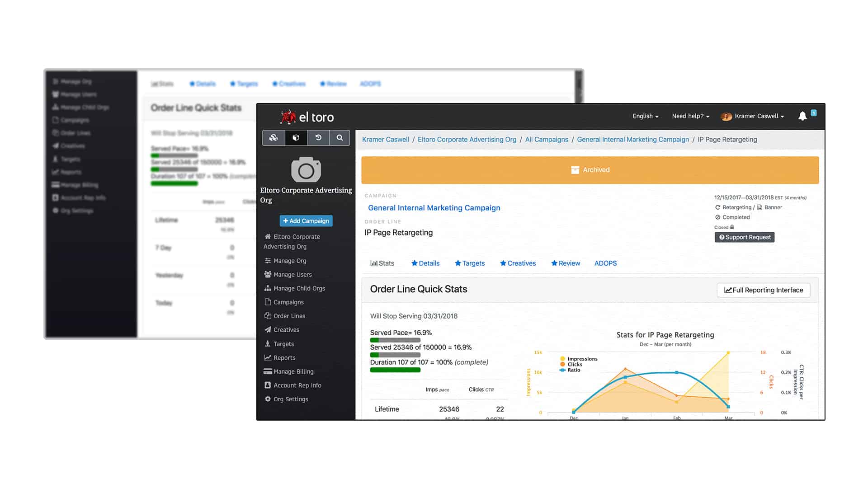Click Lifetime row clicks value 22

[x=500, y=409]
